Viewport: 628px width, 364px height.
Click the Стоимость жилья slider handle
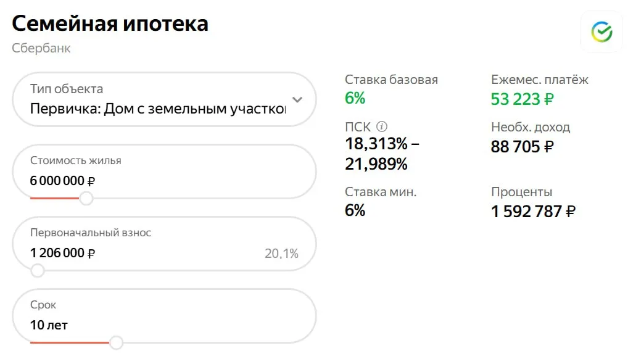click(86, 198)
